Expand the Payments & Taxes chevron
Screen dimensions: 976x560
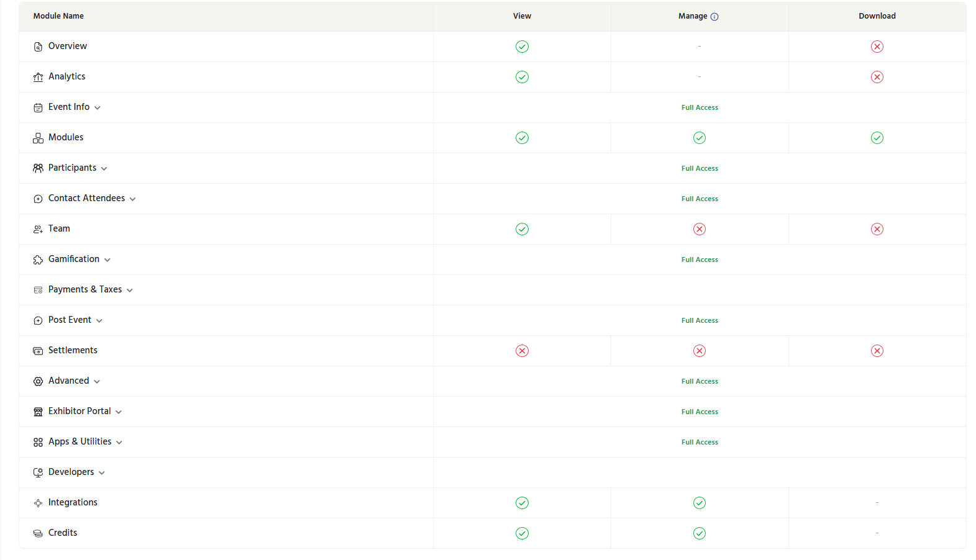click(x=130, y=291)
